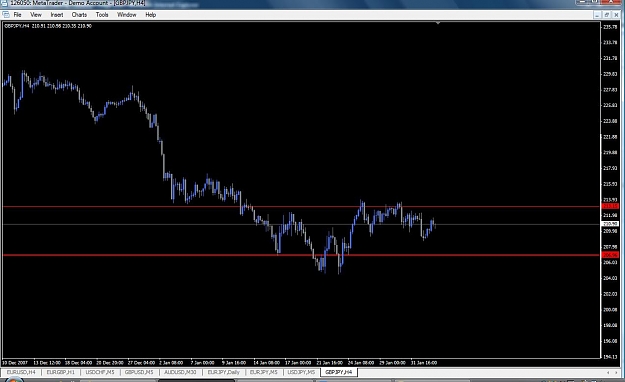The image size is (625, 382).
Task: Click the current price 210.50 label
Action: pyautogui.click(x=610, y=224)
